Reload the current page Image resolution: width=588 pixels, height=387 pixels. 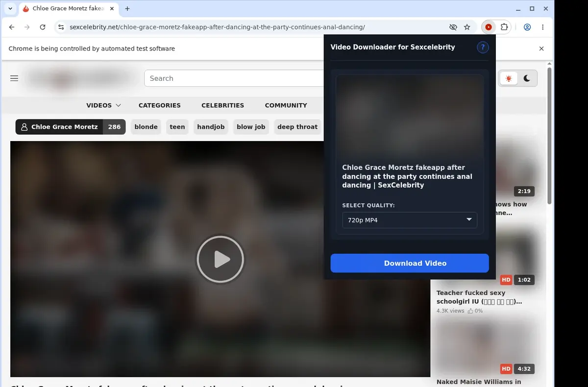tap(43, 27)
